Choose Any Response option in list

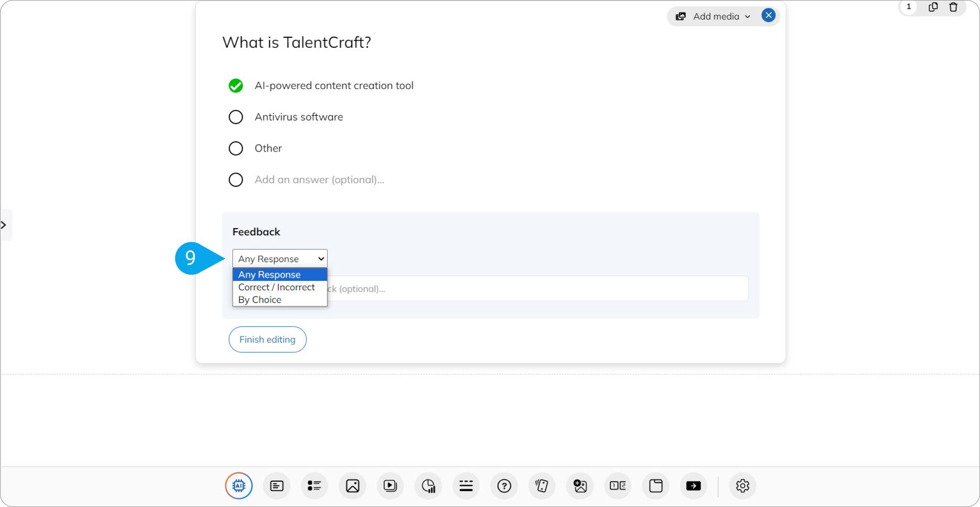tap(280, 275)
